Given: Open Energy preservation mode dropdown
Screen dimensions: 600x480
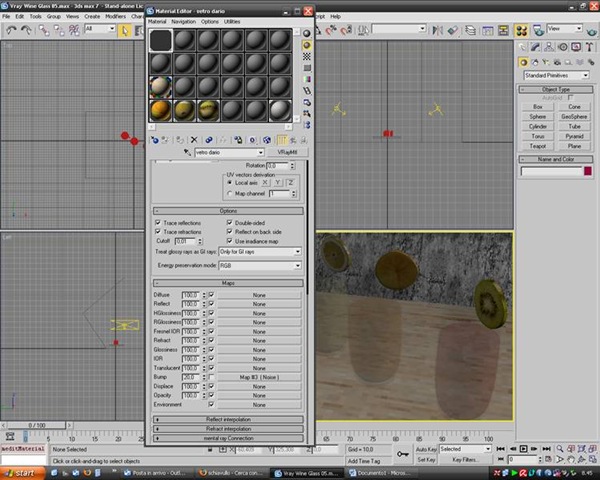Looking at the screenshot, I should tap(260, 266).
